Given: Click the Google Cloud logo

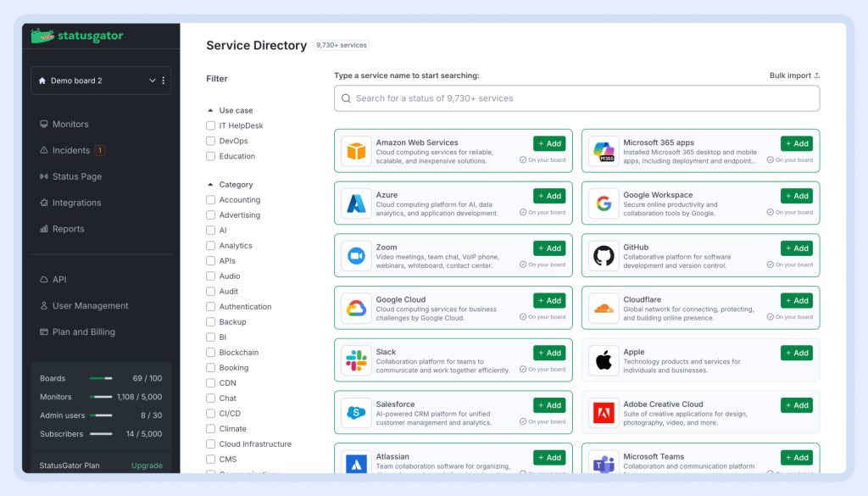Looking at the screenshot, I should pyautogui.click(x=356, y=308).
